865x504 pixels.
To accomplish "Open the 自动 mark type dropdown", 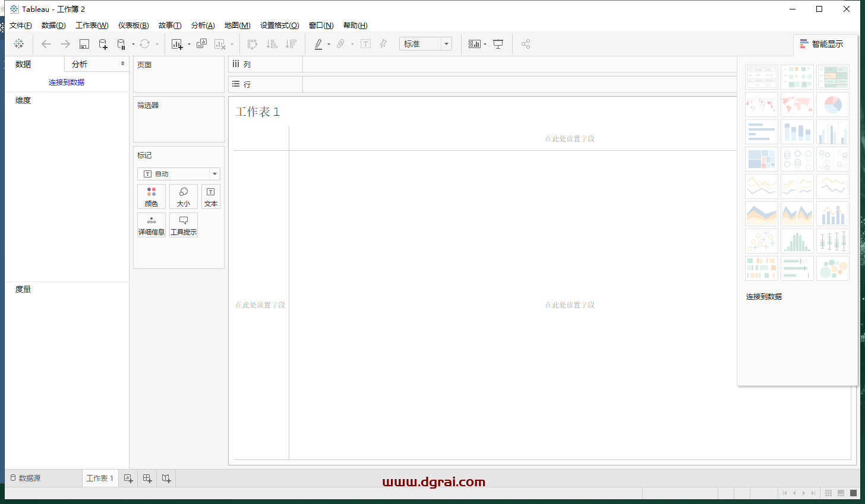I will point(179,174).
